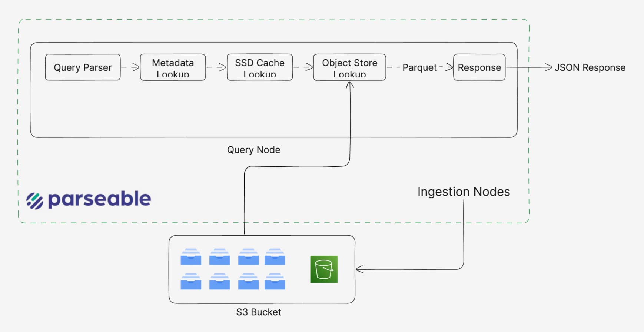Click the Ingestion Nodes label
Viewport: 644px width, 332px height.
(464, 192)
